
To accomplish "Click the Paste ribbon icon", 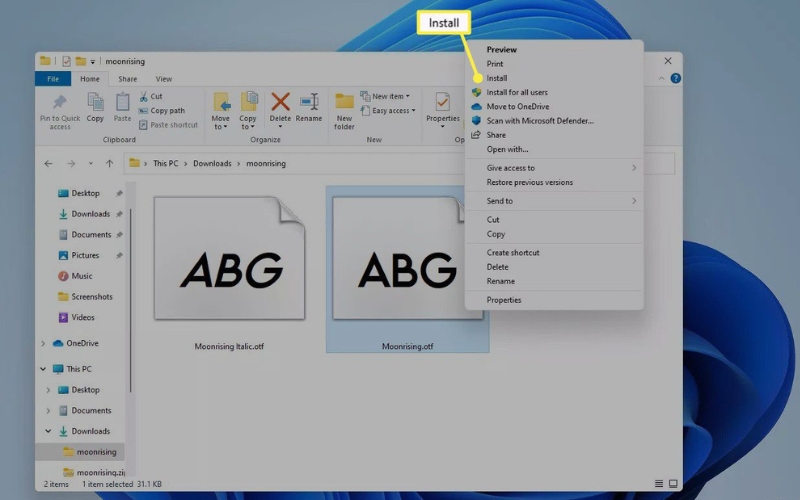I will pyautogui.click(x=122, y=102).
